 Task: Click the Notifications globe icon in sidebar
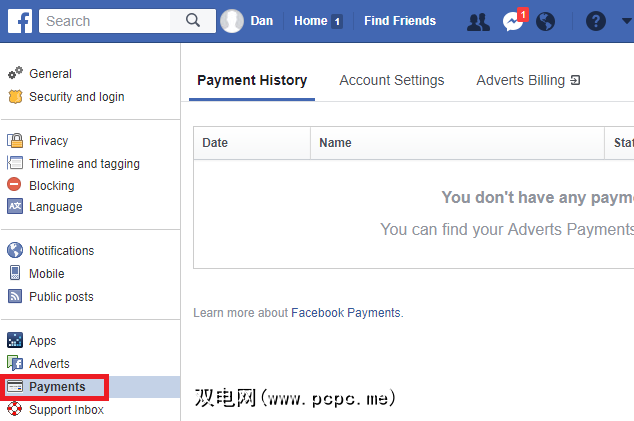click(x=15, y=250)
